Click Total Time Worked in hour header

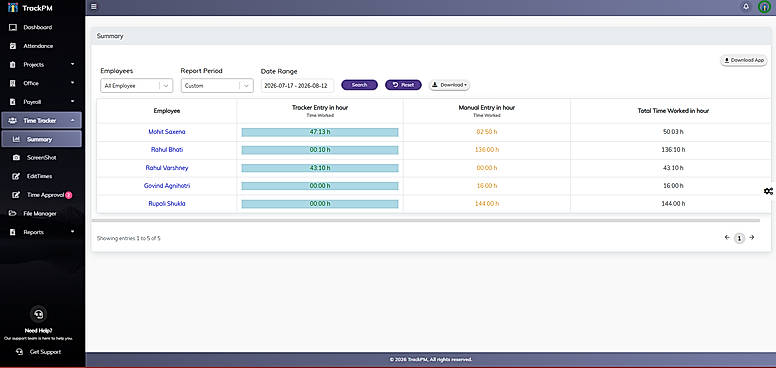(x=673, y=111)
